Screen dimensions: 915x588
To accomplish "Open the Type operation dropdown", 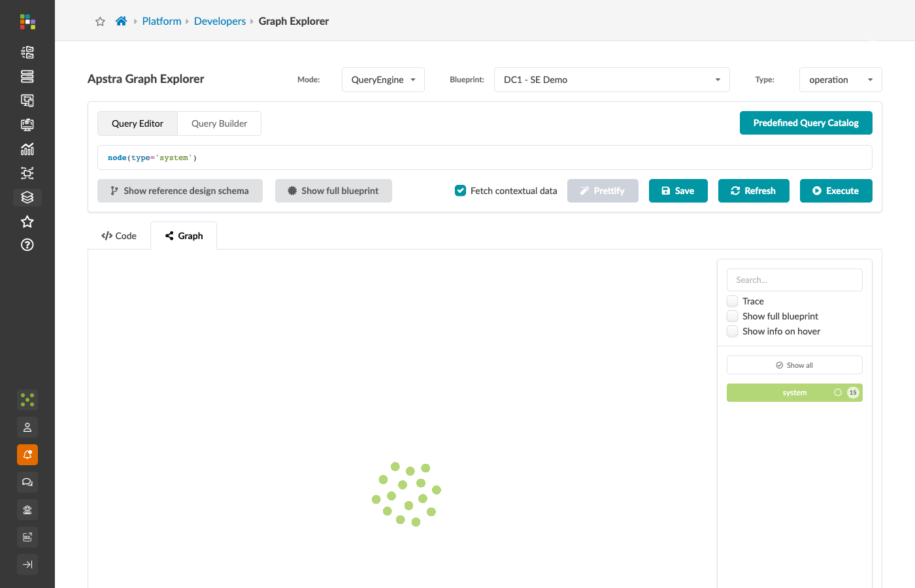I will 840,80.
